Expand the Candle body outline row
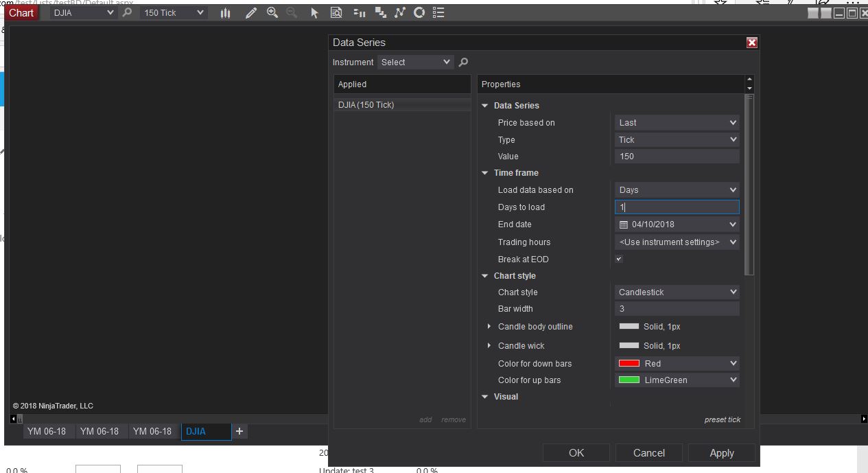This screenshot has height=473, width=868. (x=489, y=327)
